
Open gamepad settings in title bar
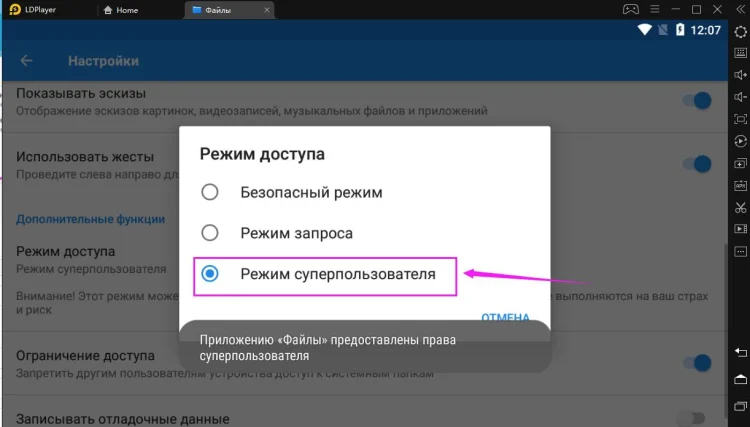point(630,10)
